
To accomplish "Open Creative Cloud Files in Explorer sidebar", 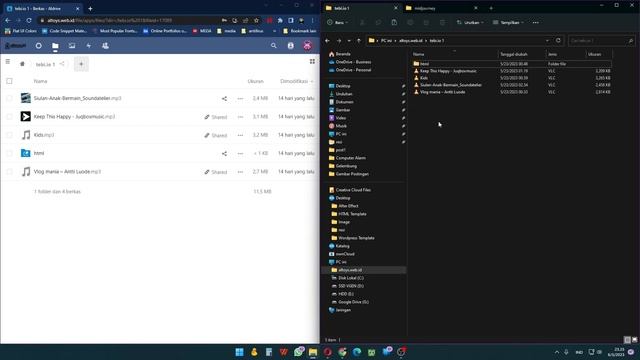I will point(353,190).
